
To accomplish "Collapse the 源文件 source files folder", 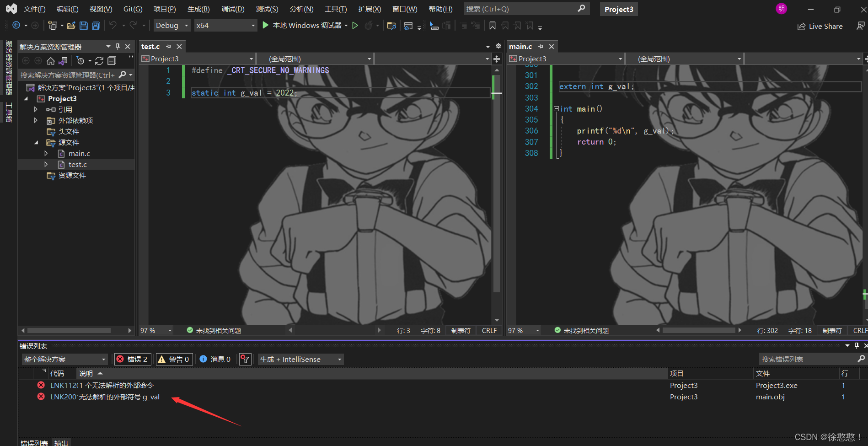I will click(36, 142).
